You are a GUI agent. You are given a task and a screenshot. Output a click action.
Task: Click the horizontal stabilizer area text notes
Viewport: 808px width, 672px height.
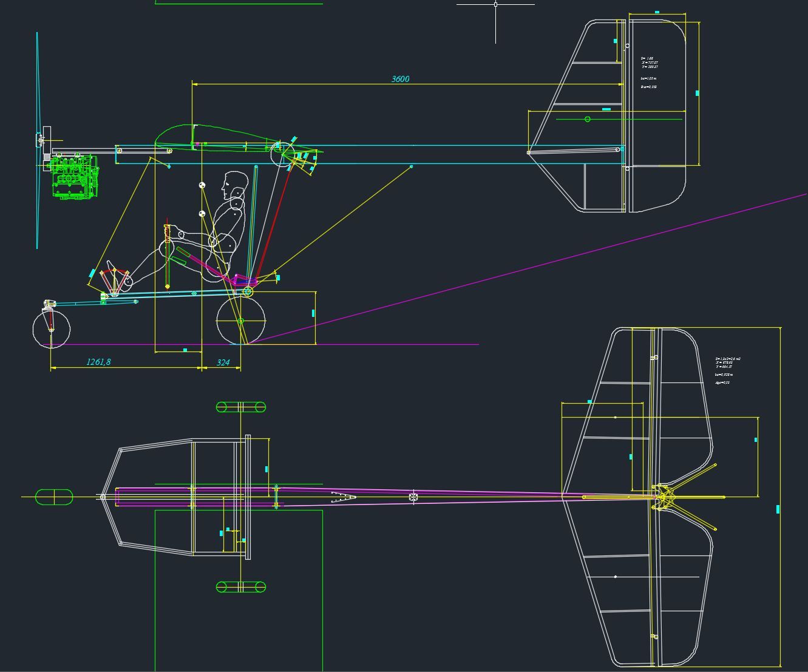727,370
